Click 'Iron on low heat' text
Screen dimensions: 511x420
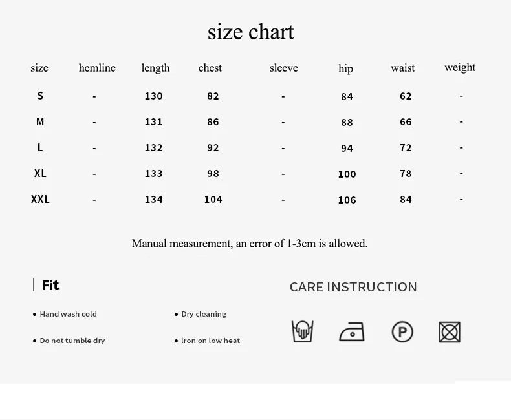coord(210,341)
